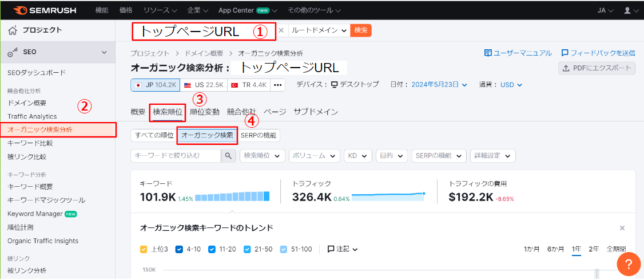Open the orange help question mark button
Image resolution: width=644 pixels, height=279 pixels.
628,264
